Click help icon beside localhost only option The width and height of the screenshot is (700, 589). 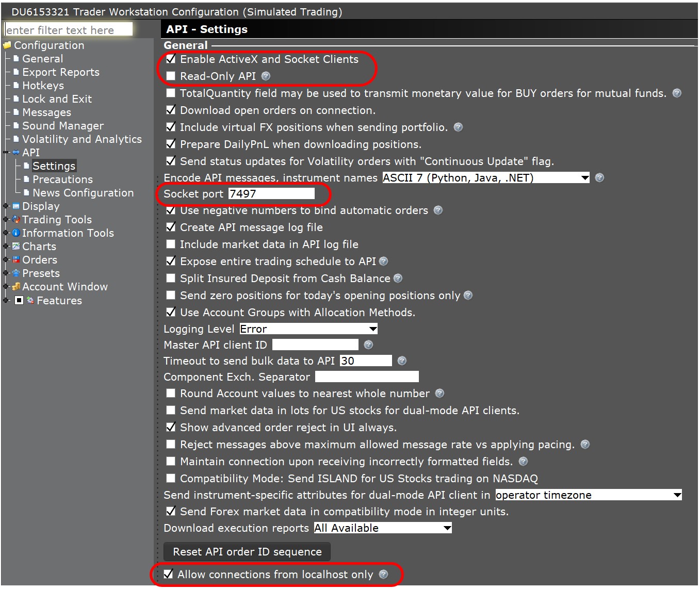click(x=383, y=575)
